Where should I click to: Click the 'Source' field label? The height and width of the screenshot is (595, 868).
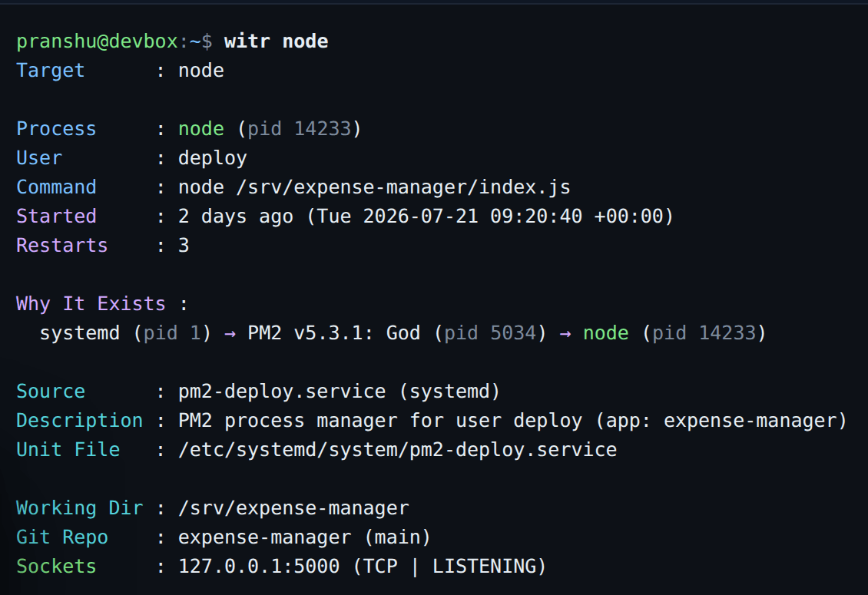(51, 392)
